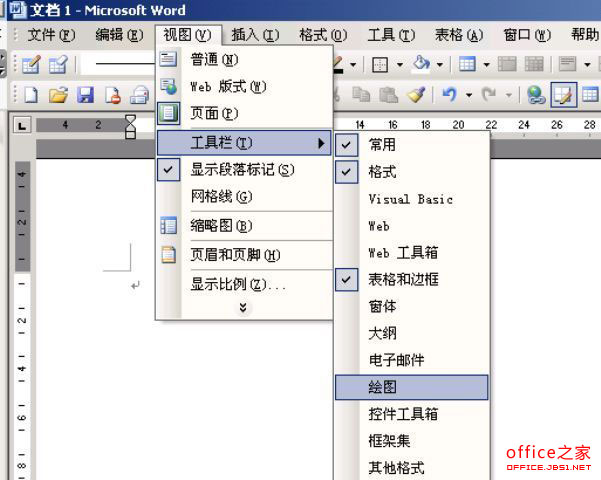Screen dimensions: 601x480
Task: Open the 文件 (File) menu
Action: 51,35
